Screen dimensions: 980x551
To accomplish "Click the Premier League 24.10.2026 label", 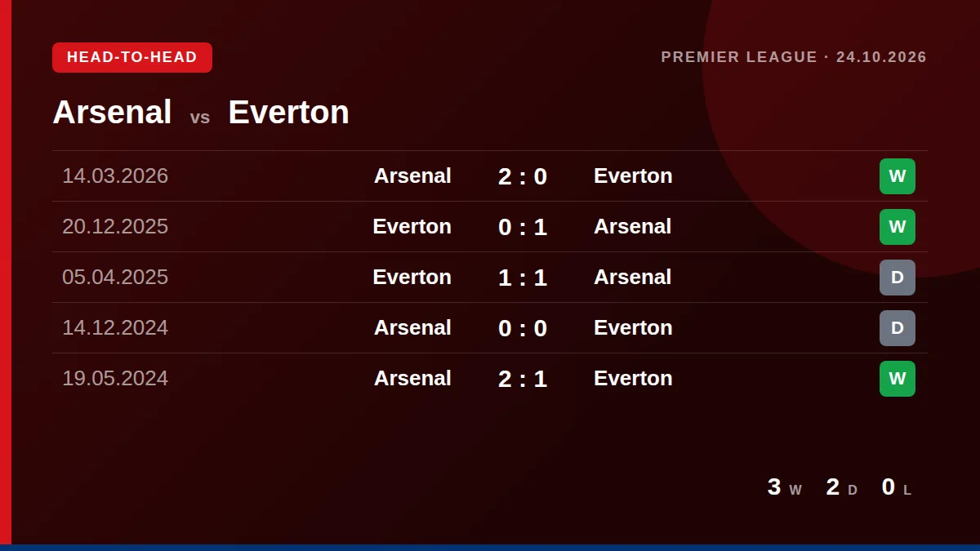I will tap(794, 57).
